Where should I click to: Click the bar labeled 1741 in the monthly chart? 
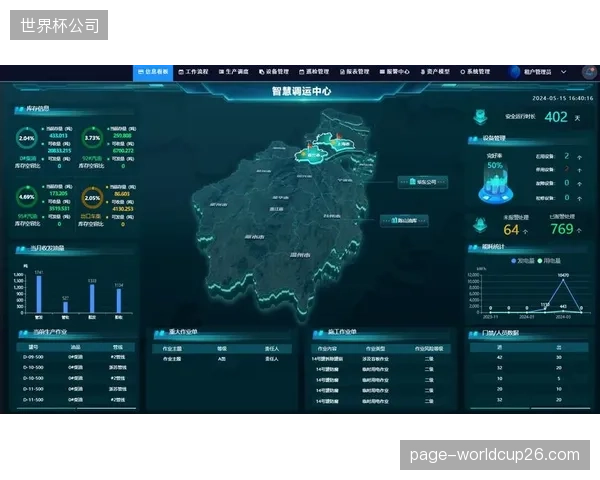39,294
